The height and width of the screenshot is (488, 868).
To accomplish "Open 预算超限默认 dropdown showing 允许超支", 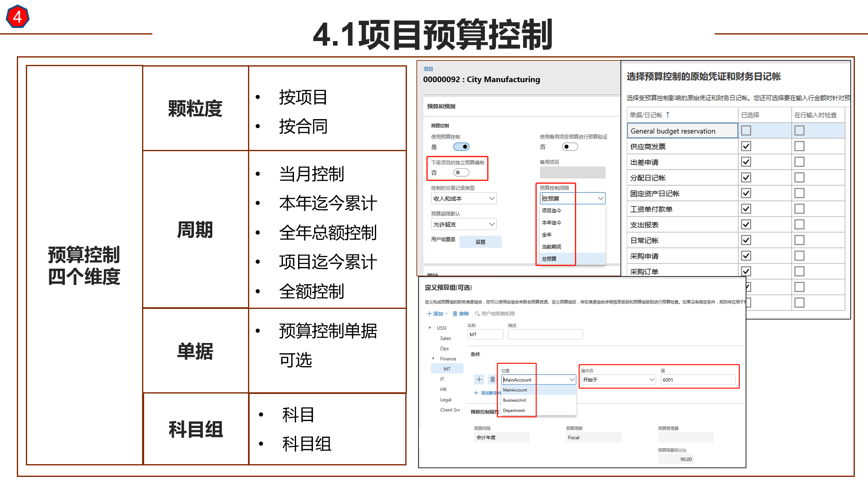I will click(x=464, y=224).
